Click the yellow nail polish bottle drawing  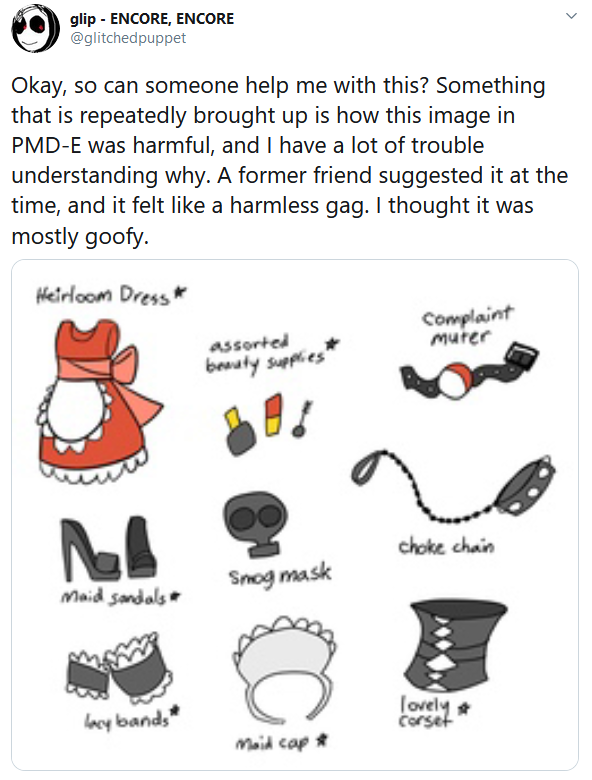(x=239, y=430)
